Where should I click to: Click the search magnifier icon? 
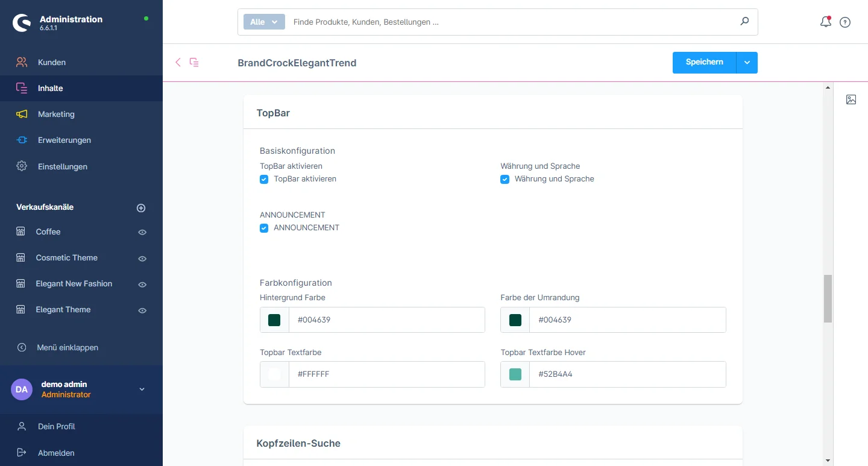point(744,22)
